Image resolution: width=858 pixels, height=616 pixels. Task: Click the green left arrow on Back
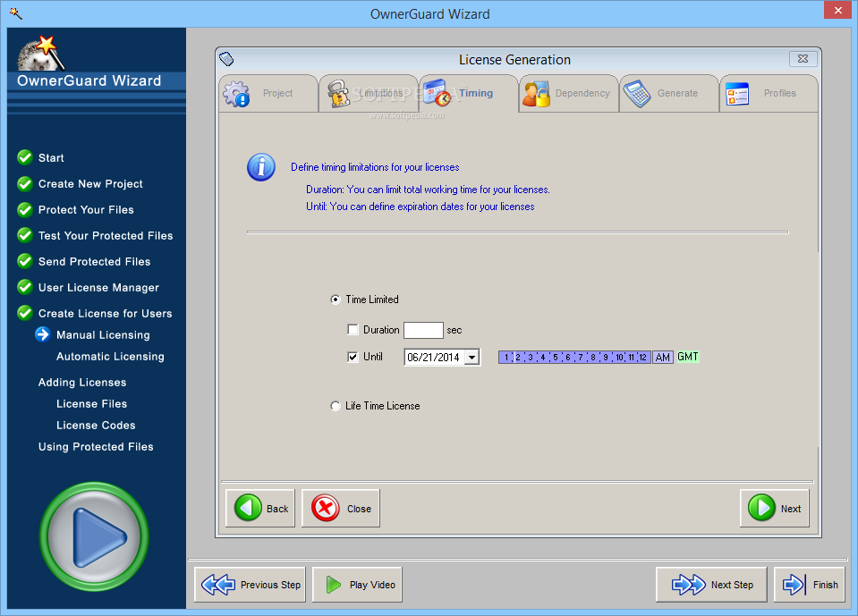pyautogui.click(x=248, y=508)
